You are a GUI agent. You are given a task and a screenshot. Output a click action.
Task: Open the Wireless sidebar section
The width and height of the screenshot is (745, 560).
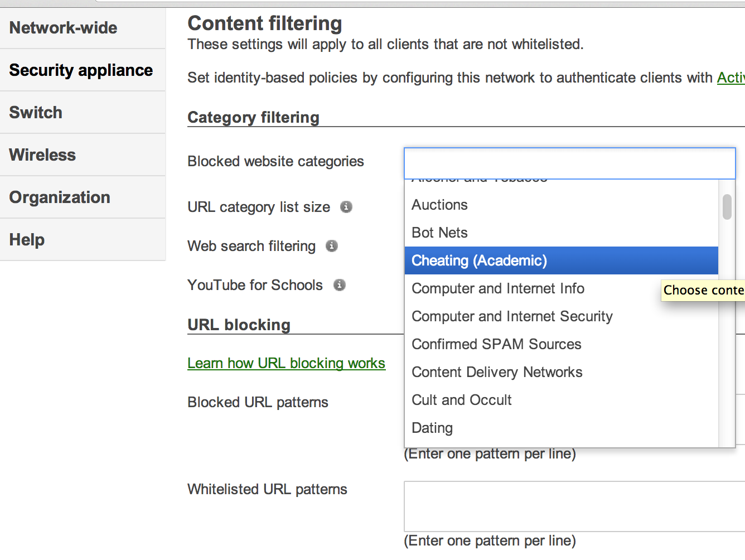[x=42, y=155]
